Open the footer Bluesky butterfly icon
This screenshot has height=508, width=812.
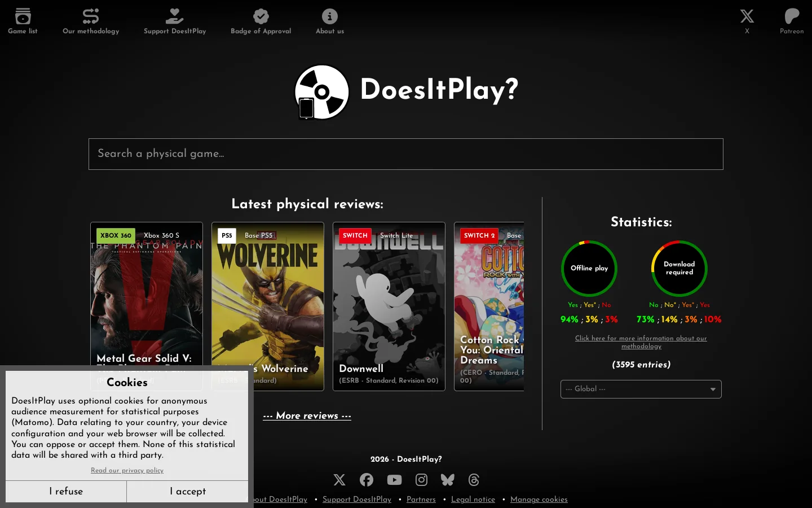click(448, 480)
